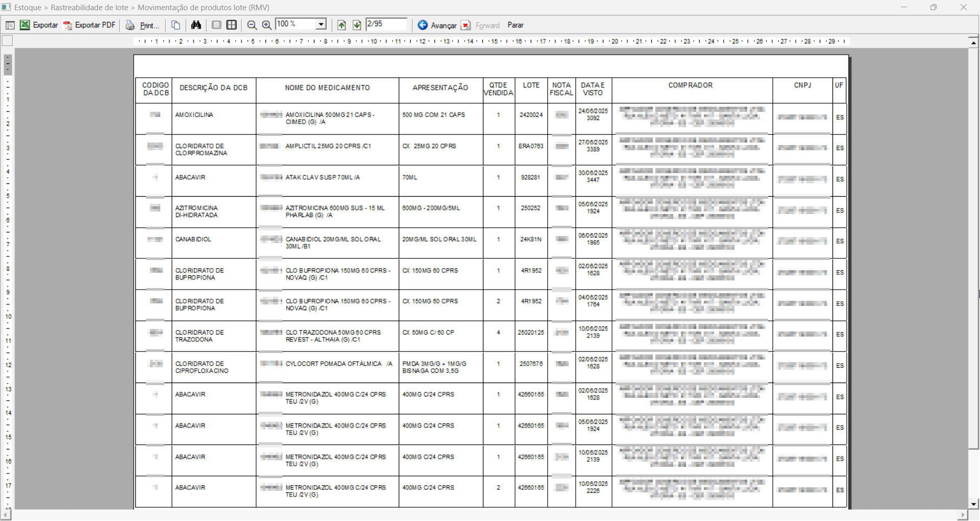
Task: Open the find binoculars tool
Action: [196, 25]
